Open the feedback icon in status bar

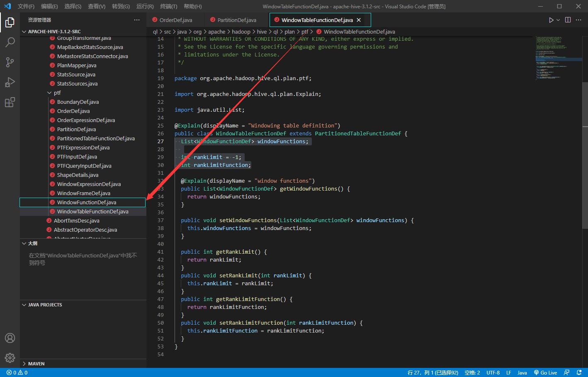[x=567, y=372]
